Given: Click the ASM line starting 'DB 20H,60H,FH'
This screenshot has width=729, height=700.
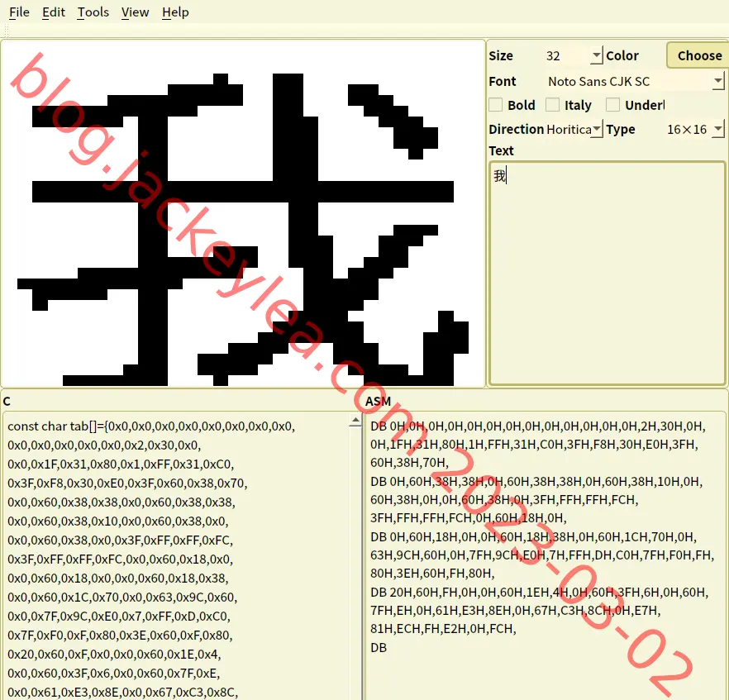Looking at the screenshot, I should pos(539,593).
